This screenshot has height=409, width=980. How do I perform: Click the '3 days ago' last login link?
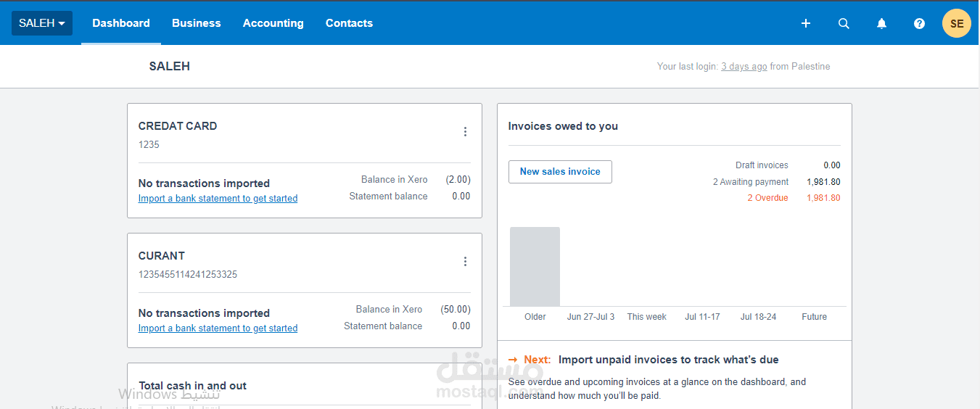(744, 67)
